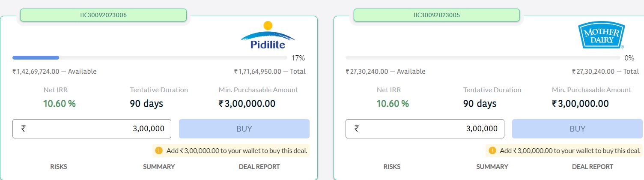Click the Mother Dairy logo

601,36
